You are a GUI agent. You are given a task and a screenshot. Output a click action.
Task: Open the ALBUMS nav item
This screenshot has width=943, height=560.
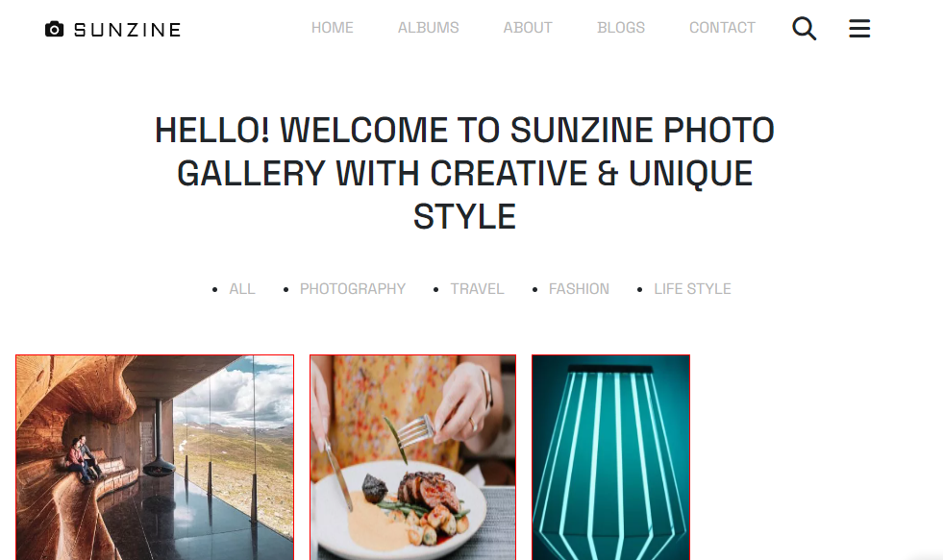428,28
